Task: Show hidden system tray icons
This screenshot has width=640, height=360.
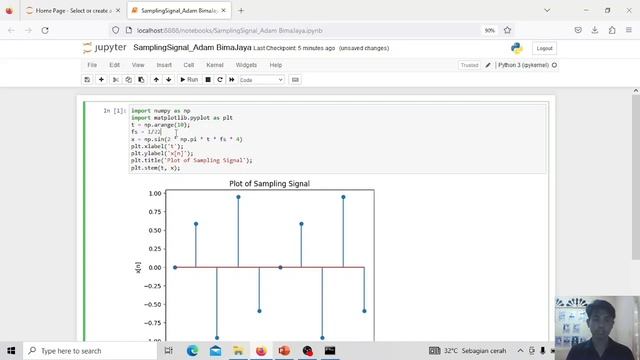Action: click(x=520, y=351)
